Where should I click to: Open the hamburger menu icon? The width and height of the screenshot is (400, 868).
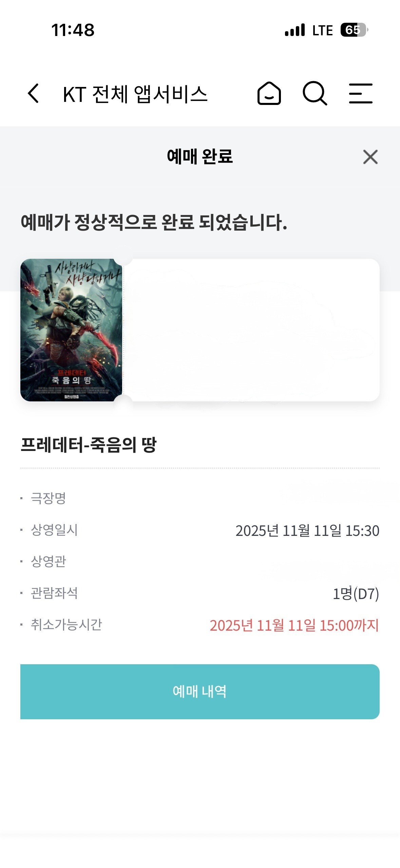361,93
